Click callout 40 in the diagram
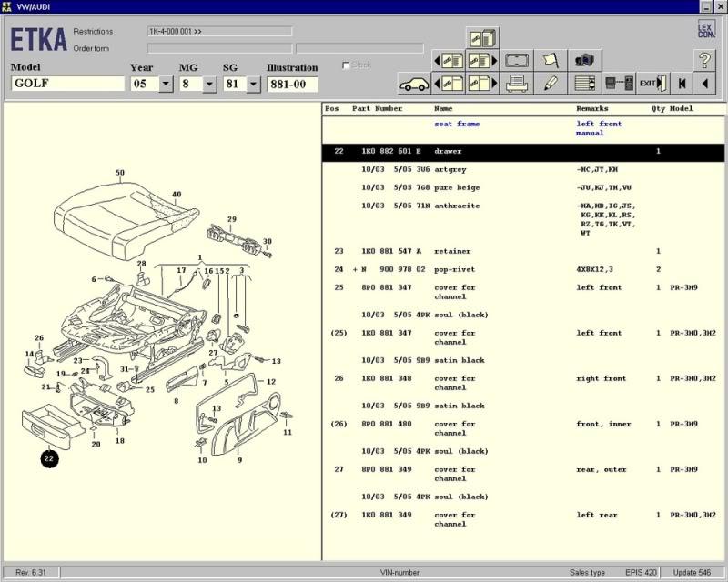728x582 pixels. point(177,195)
